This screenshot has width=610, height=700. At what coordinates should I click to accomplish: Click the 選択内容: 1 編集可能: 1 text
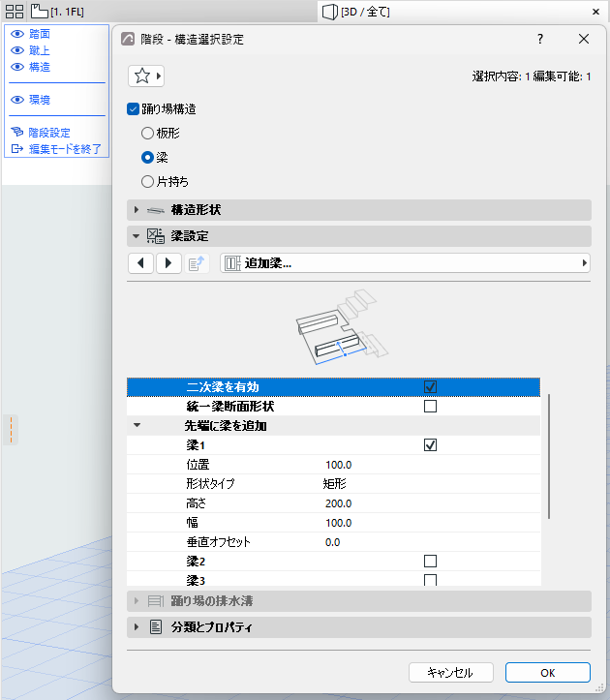point(532,76)
